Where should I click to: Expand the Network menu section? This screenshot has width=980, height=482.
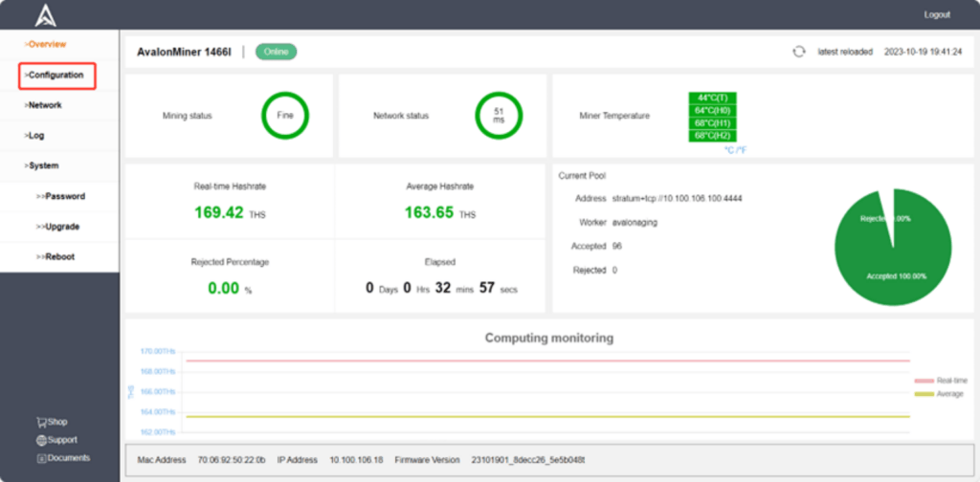[44, 105]
